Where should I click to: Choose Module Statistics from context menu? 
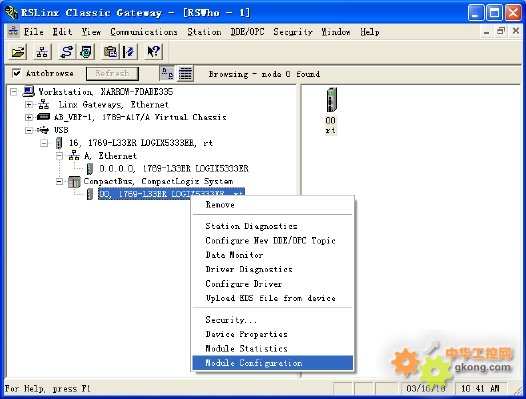[x=272, y=349]
